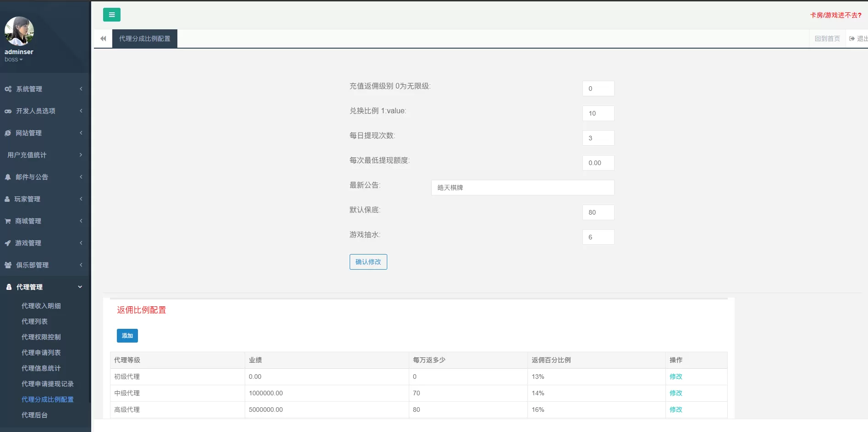
Task: Collapse tabs using the double-arrow icon
Action: [103, 39]
